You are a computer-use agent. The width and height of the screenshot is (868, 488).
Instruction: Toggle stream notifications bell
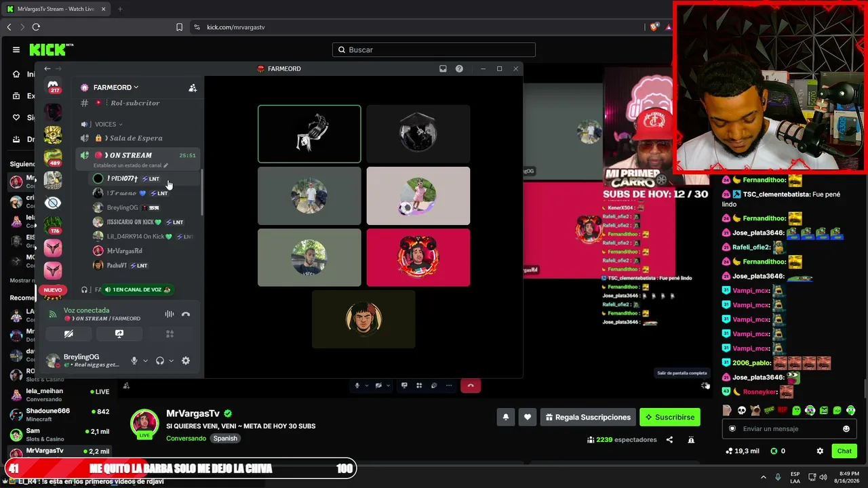tap(505, 418)
